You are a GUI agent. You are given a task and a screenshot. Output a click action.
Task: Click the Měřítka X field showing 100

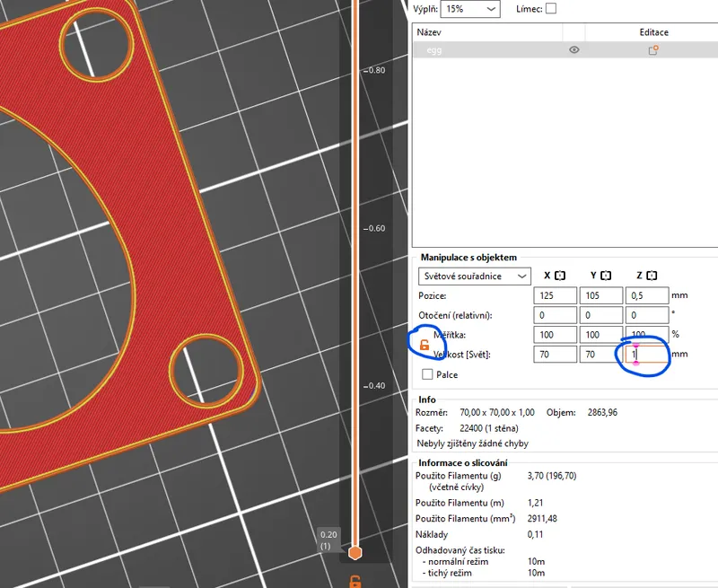(x=555, y=335)
